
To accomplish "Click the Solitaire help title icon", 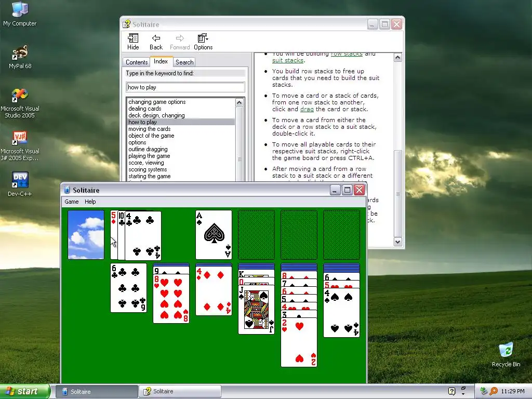I will [127, 24].
